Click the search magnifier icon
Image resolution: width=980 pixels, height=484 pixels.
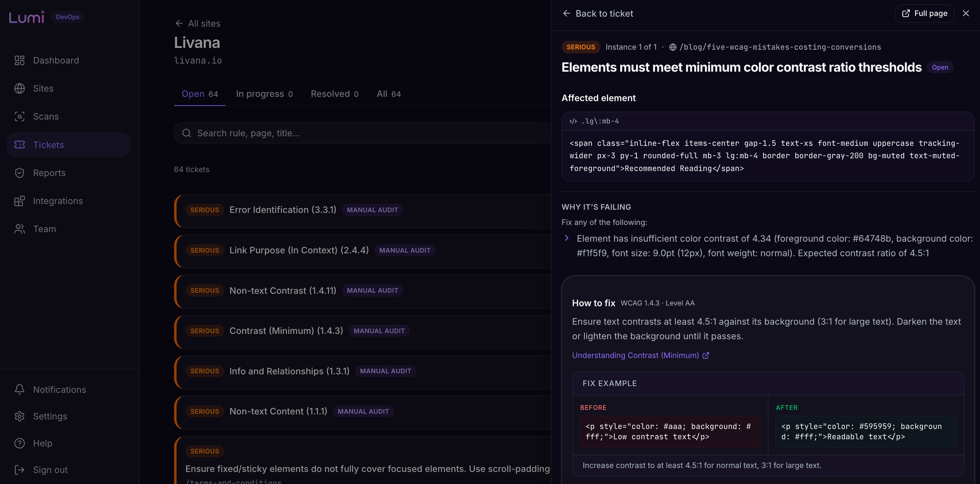coord(186,133)
